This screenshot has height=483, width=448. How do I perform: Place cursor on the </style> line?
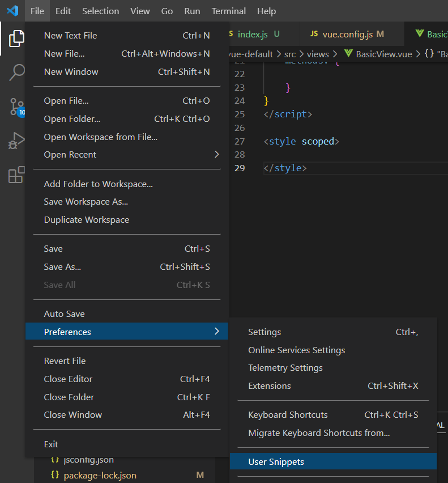click(x=285, y=168)
